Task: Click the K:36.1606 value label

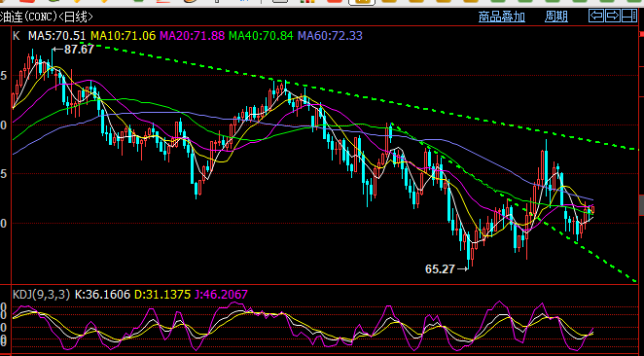Action: click(102, 295)
